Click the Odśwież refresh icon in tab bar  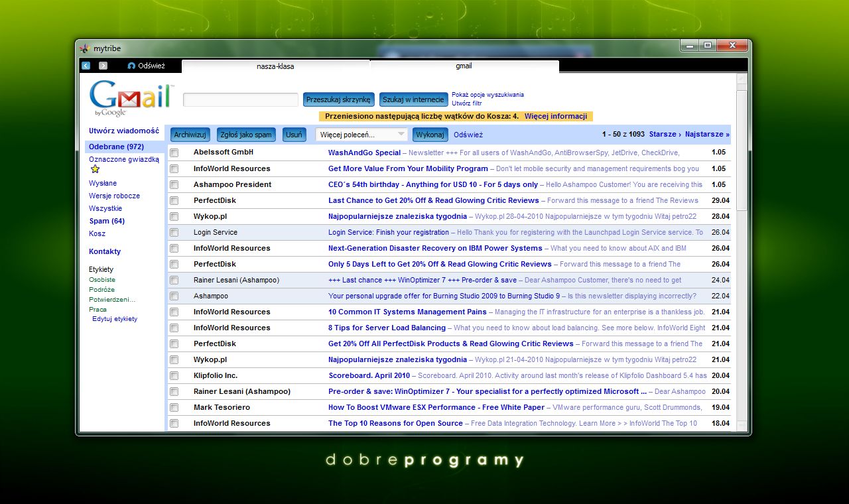131,66
